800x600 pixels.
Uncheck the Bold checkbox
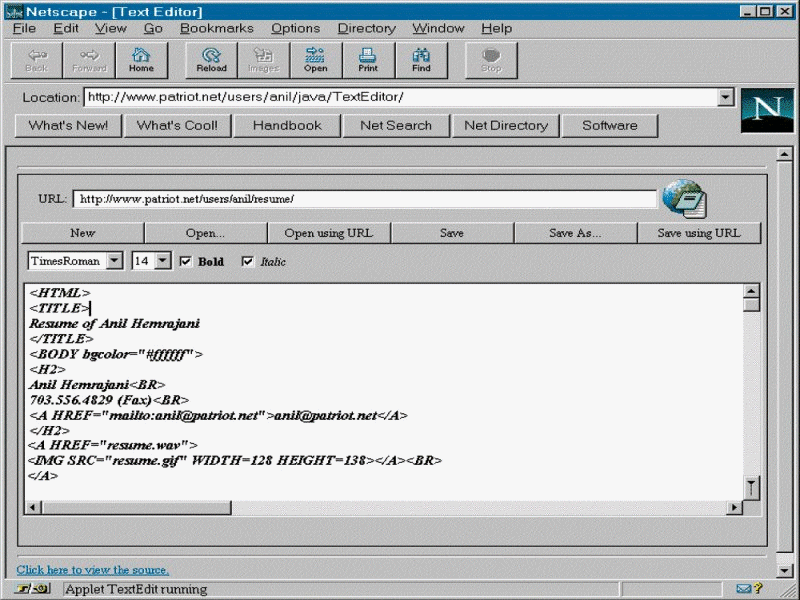coord(186,262)
